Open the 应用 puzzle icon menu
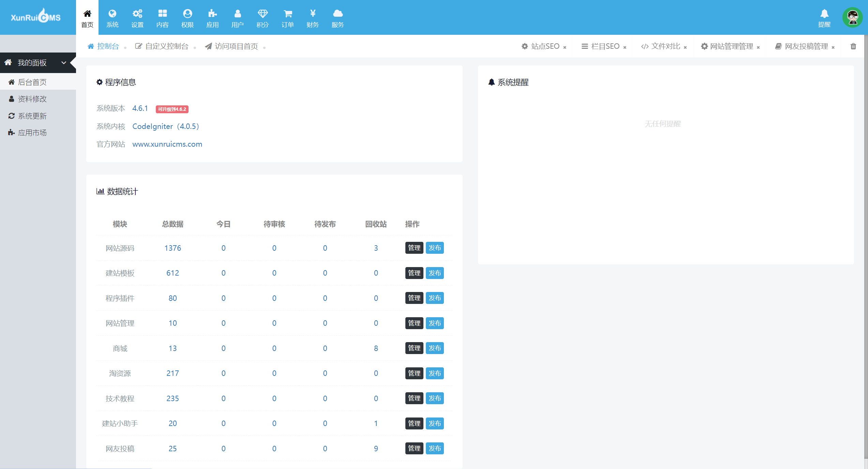868x469 pixels. click(212, 18)
